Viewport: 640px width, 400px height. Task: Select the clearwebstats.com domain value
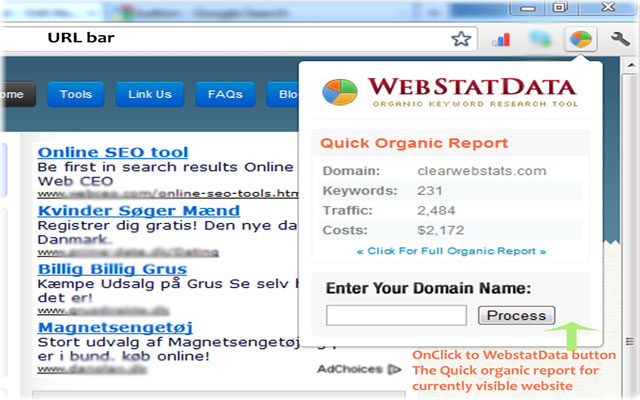(x=482, y=171)
